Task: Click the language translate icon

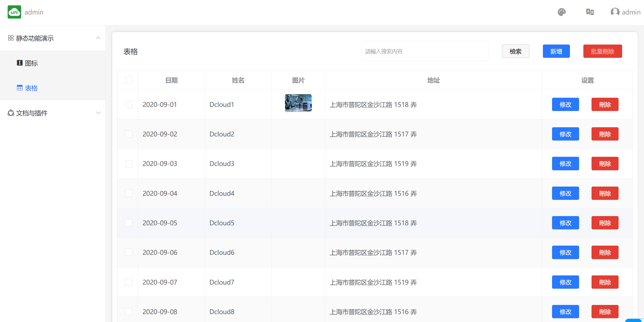Action: [x=590, y=12]
